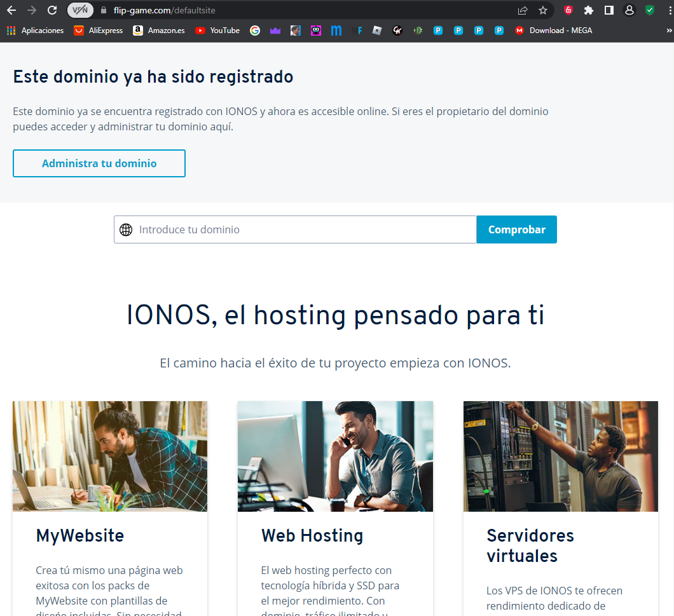Click the forward navigation arrow

coord(32,10)
